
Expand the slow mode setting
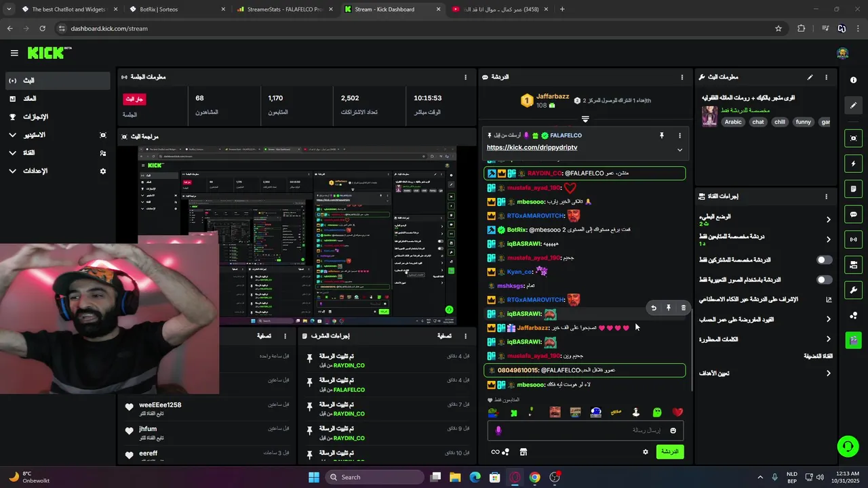coord(828,220)
